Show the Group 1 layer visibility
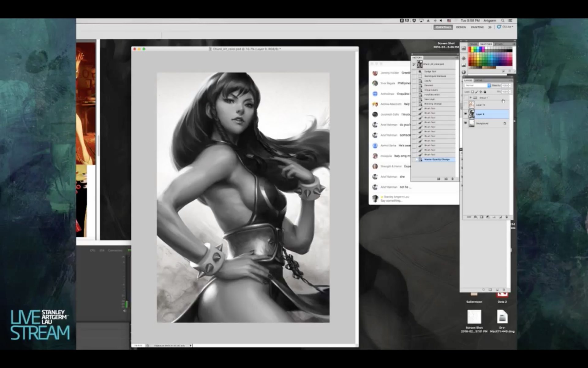The width and height of the screenshot is (588, 368). click(x=466, y=98)
